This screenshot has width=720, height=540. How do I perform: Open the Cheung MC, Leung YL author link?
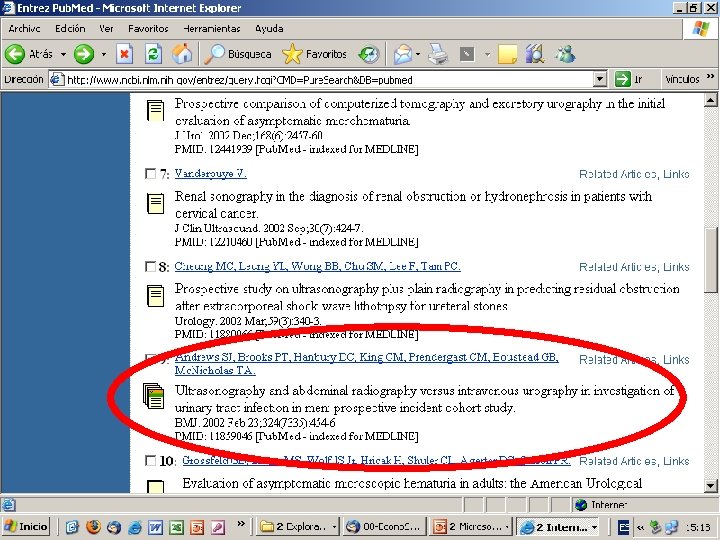[x=317, y=266]
